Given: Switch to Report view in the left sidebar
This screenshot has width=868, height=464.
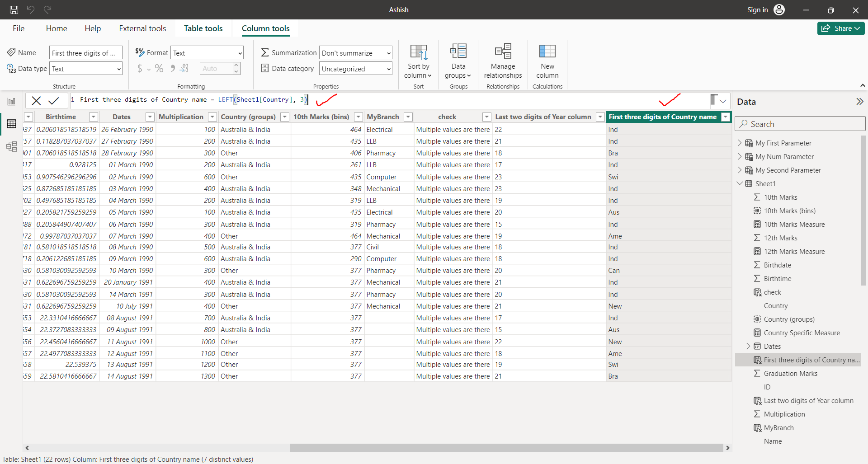Looking at the screenshot, I should click(11, 101).
